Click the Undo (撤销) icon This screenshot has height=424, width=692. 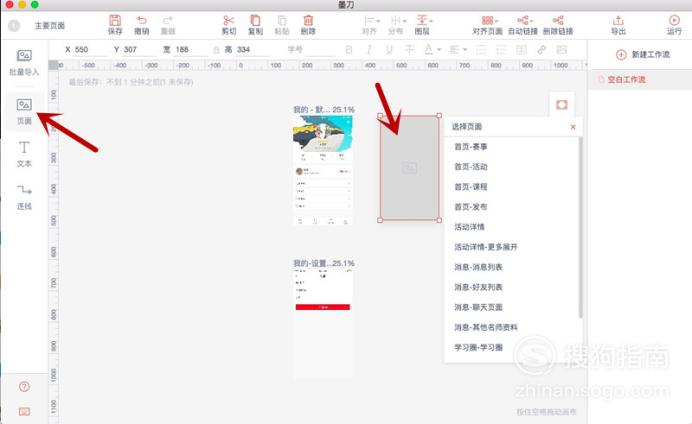[x=141, y=25]
